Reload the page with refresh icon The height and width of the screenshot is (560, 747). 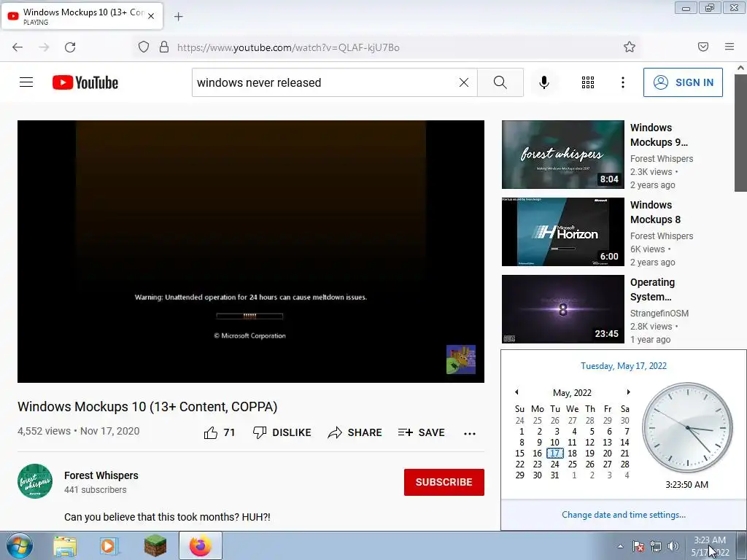pos(70,47)
